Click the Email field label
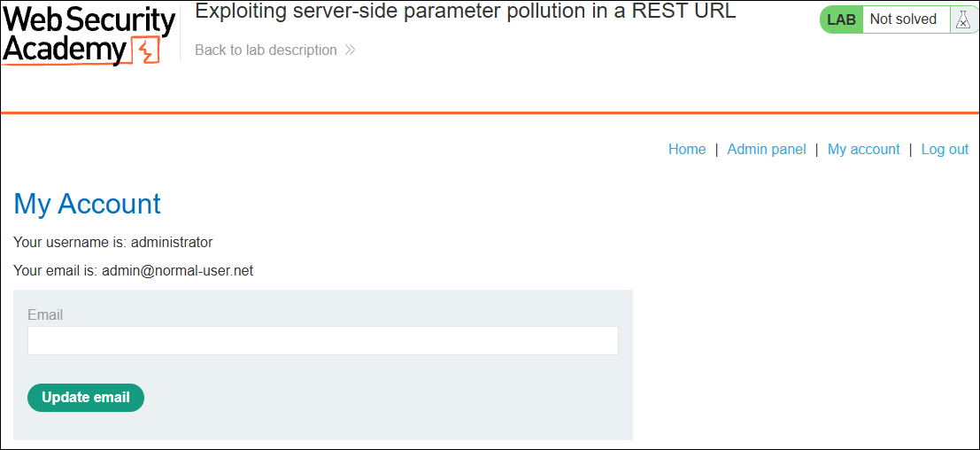Image resolution: width=980 pixels, height=450 pixels. [x=45, y=314]
